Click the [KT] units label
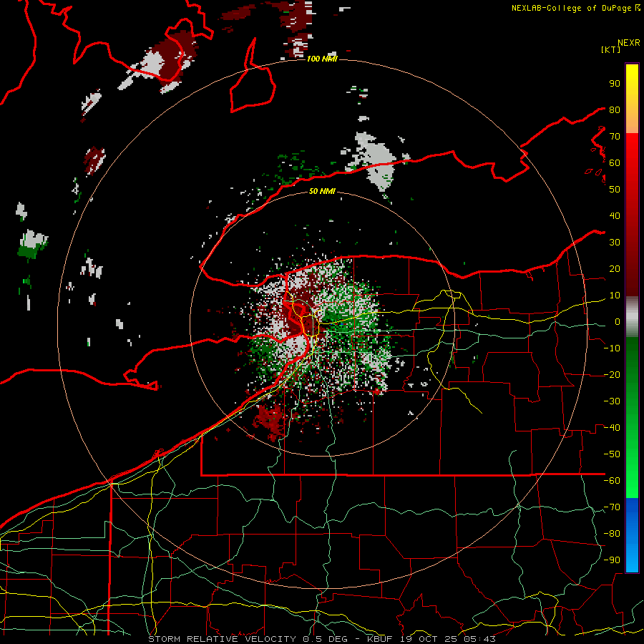The image size is (644, 644). [610, 49]
